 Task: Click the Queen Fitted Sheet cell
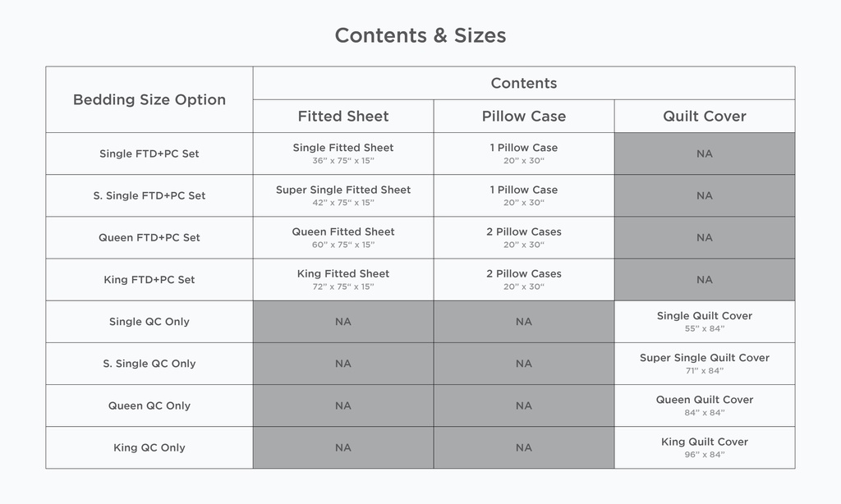(x=343, y=237)
